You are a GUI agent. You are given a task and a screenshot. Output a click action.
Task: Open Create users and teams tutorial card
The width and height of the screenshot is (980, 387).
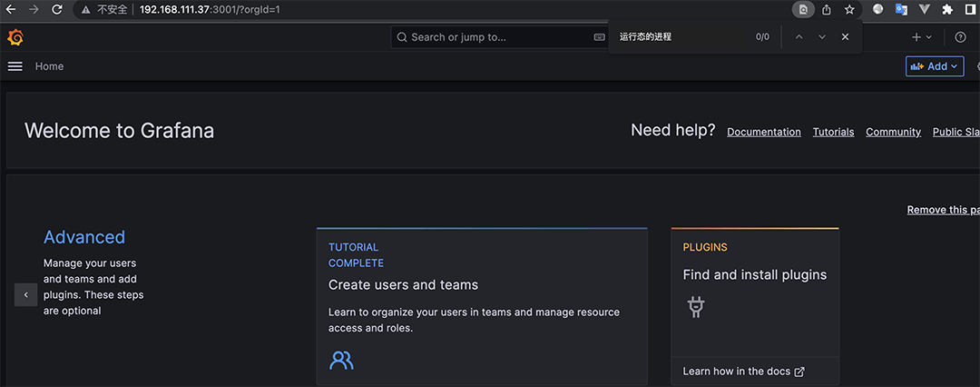tap(482, 306)
